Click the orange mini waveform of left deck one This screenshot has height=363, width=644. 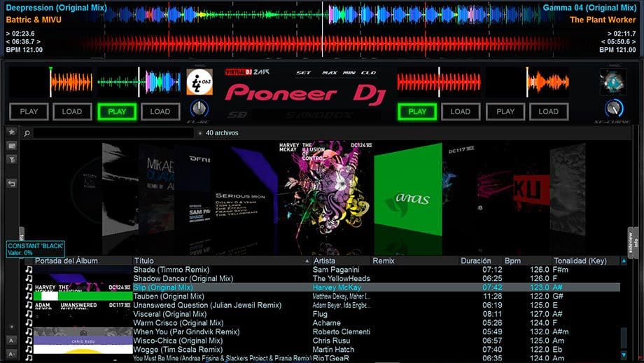click(x=71, y=82)
